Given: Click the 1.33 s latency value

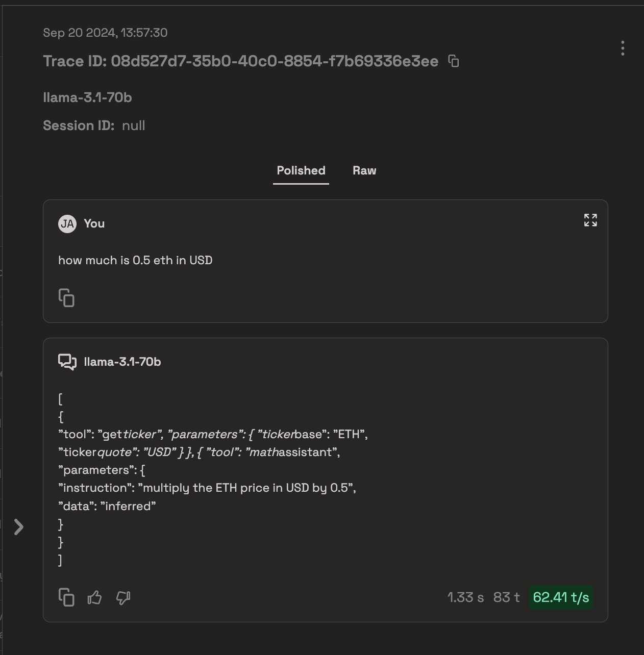Looking at the screenshot, I should coord(465,597).
